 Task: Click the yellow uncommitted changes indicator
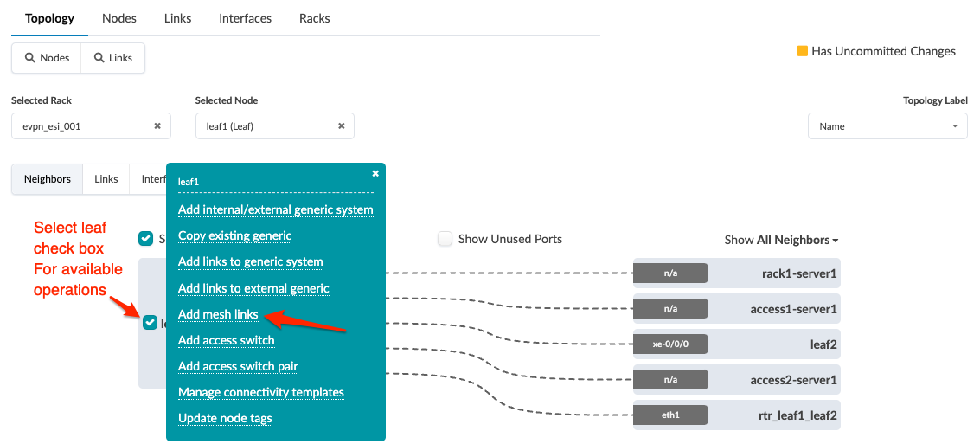[802, 51]
